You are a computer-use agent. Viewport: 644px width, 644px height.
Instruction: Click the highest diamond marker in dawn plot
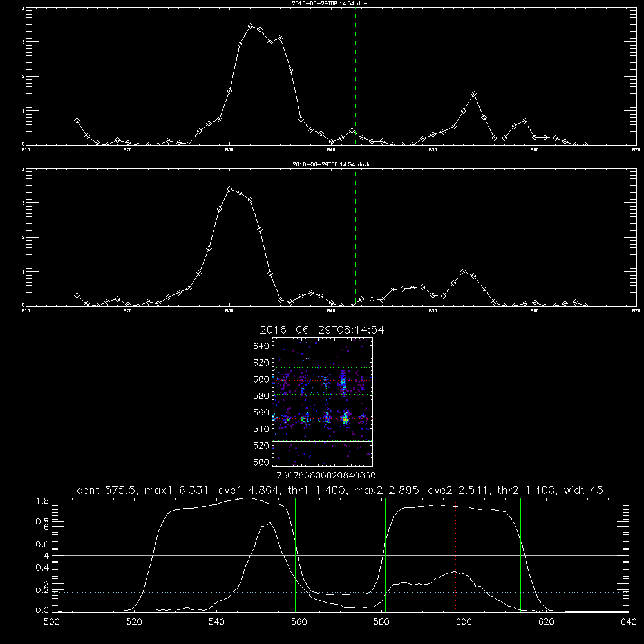[250, 26]
